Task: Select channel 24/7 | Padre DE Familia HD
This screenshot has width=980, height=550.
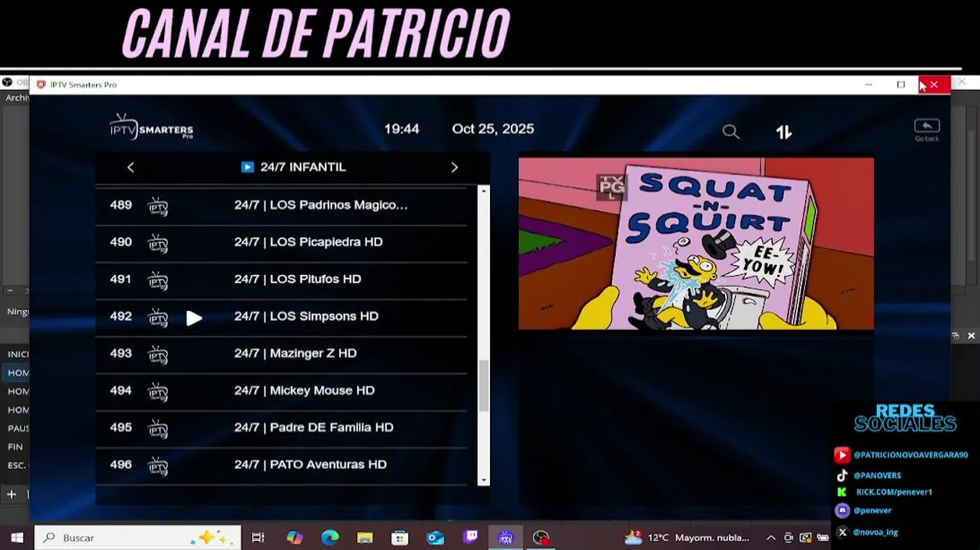Action: click(x=281, y=428)
